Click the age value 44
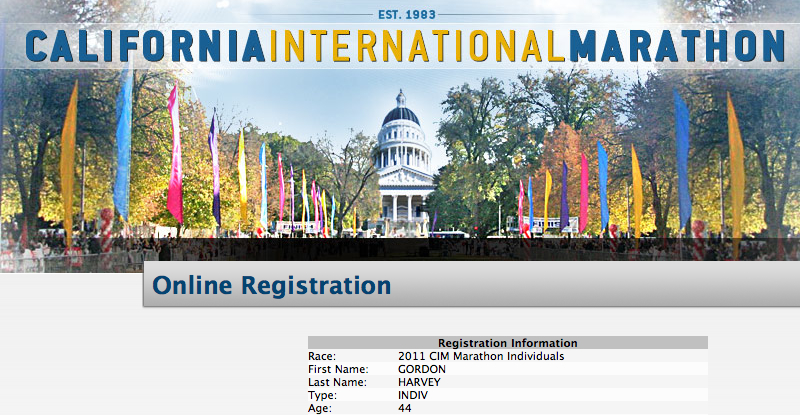The width and height of the screenshot is (800, 415). tap(405, 408)
